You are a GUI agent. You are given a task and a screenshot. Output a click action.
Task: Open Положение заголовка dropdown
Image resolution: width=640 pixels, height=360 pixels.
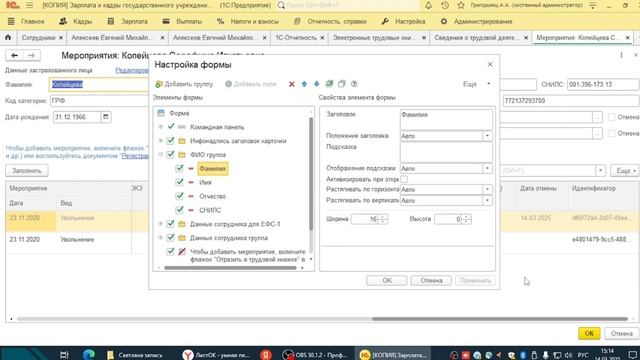point(487,136)
